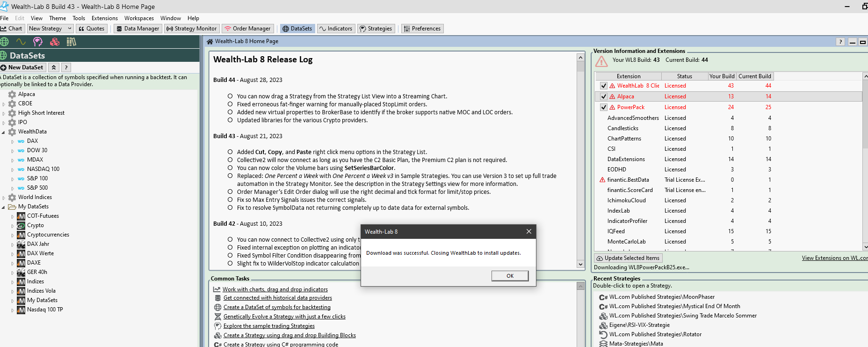Click the Indicators toolbar button
868x347 pixels.
(335, 29)
